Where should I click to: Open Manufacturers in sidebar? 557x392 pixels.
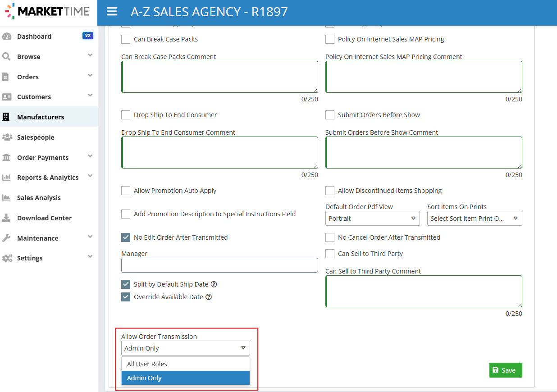49,117
